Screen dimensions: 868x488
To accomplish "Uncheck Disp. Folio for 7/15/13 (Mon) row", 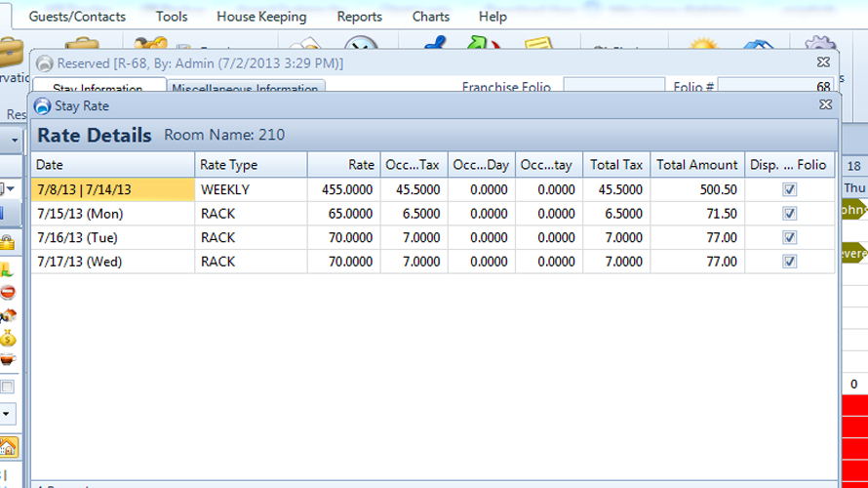I will click(789, 214).
